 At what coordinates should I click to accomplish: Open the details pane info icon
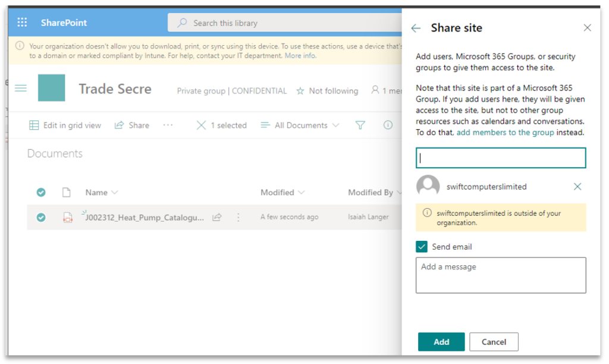coord(388,125)
